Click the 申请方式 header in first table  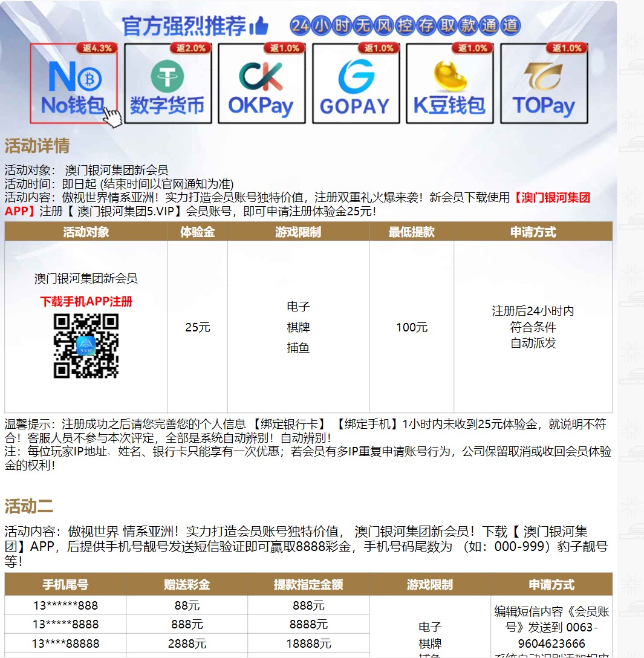click(x=533, y=232)
